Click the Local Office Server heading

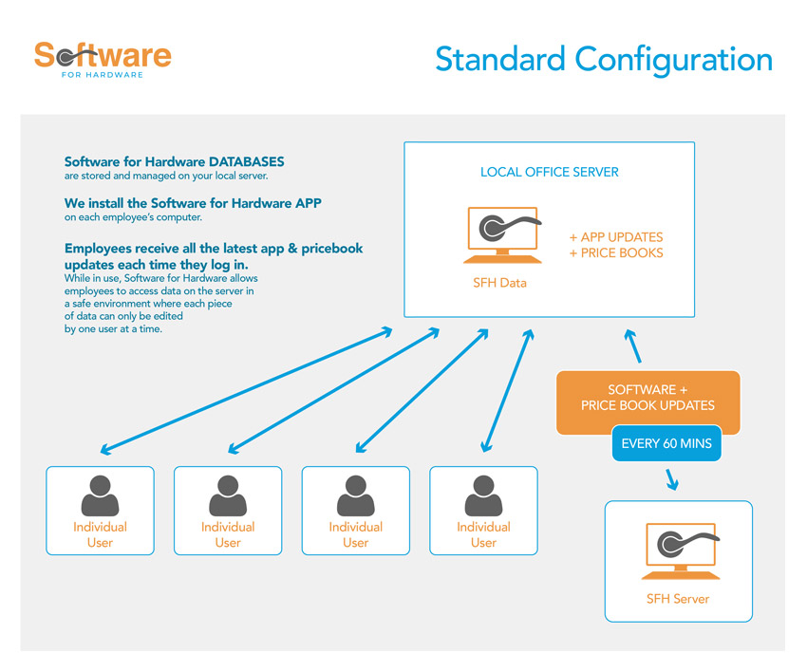(x=549, y=172)
